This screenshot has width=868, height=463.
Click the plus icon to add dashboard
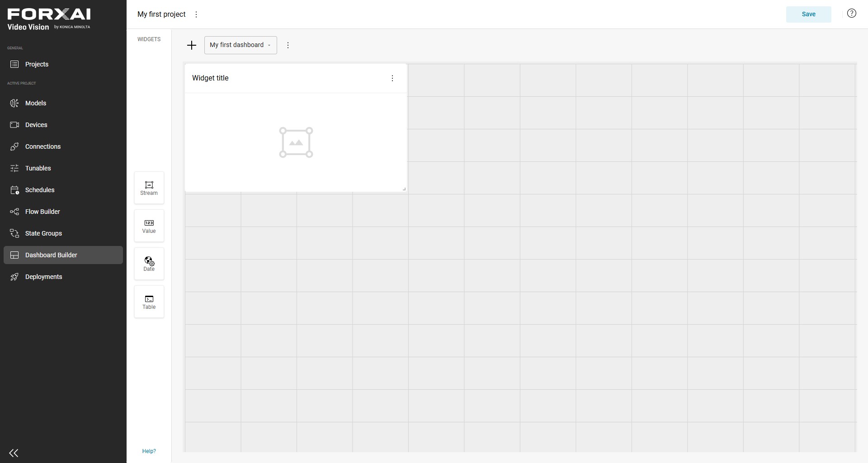coord(192,45)
